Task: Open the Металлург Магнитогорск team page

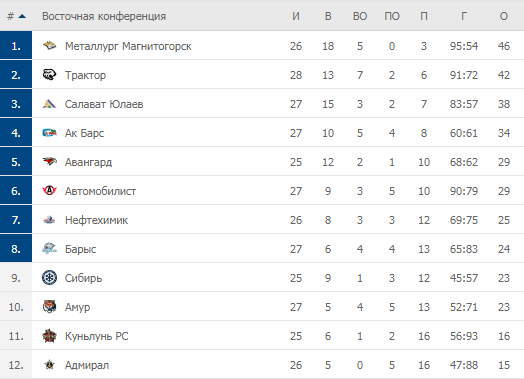Action: 128,46
